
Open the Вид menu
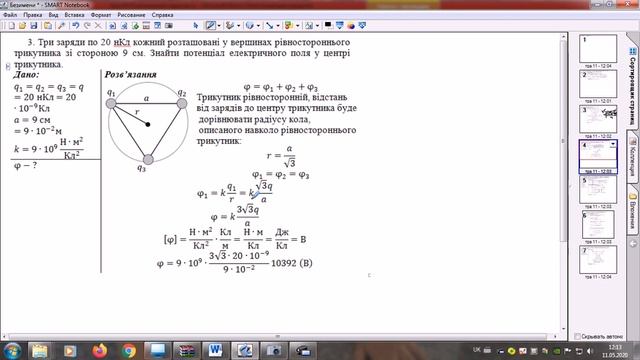[x=53, y=15]
